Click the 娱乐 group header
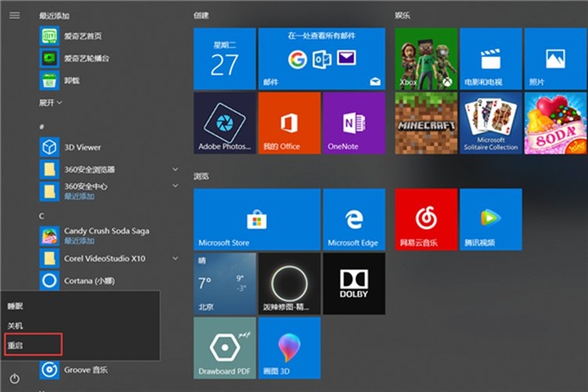The image size is (588, 392). pyautogui.click(x=402, y=16)
